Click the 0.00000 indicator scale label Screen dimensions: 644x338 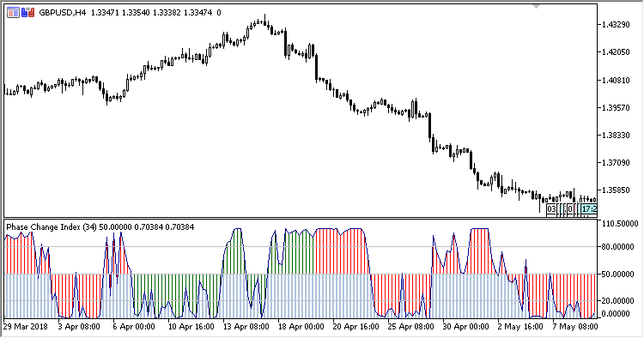point(616,314)
